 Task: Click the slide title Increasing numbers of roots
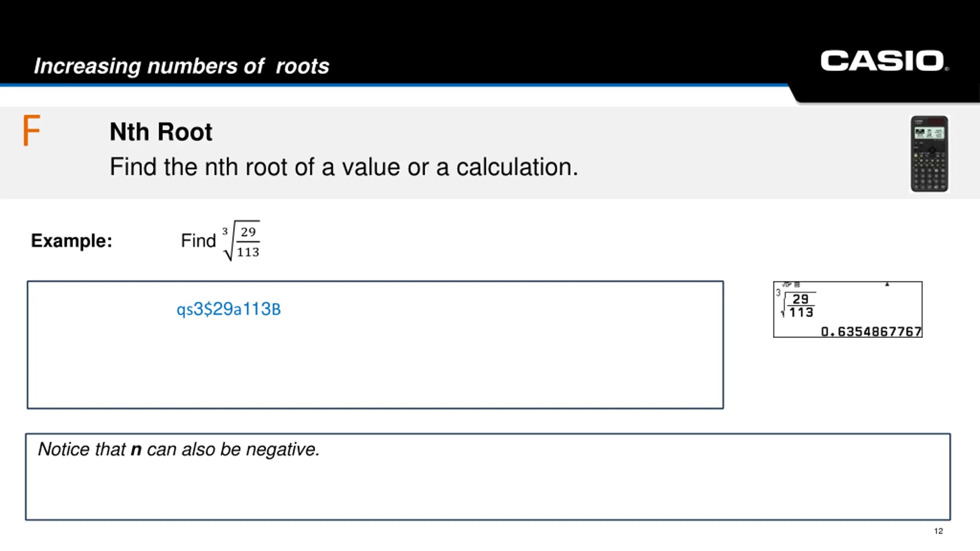[181, 66]
